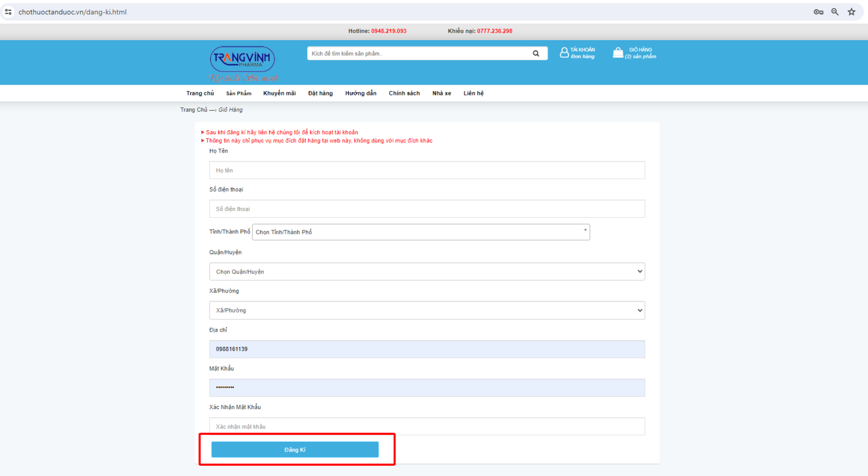Click the browser zoom magnifier icon
Screen dimensions: 868x476
click(x=835, y=12)
